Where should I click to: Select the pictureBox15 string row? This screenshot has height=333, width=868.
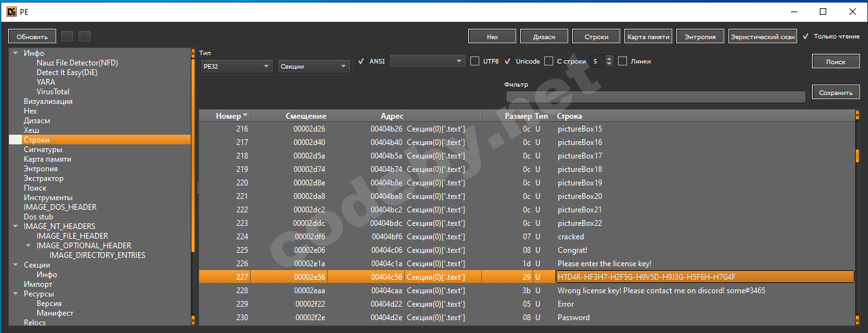[x=526, y=129]
